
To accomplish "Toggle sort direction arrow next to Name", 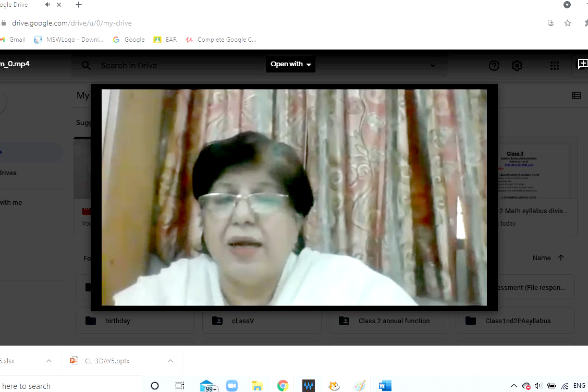I will tap(561, 258).
